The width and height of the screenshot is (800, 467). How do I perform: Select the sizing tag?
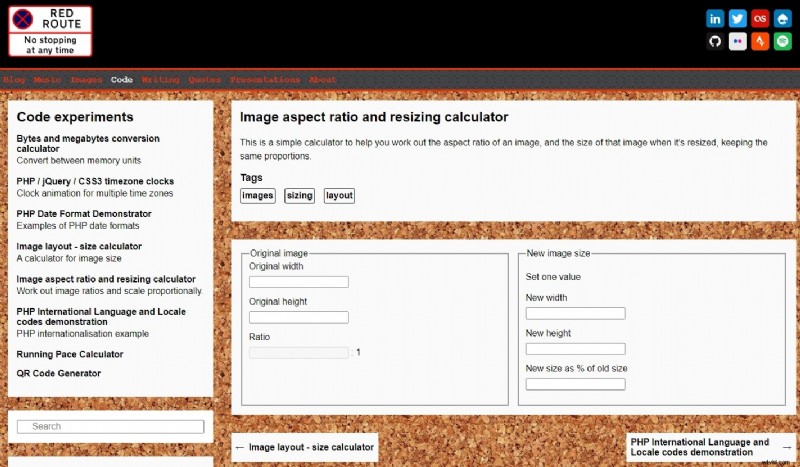(299, 195)
